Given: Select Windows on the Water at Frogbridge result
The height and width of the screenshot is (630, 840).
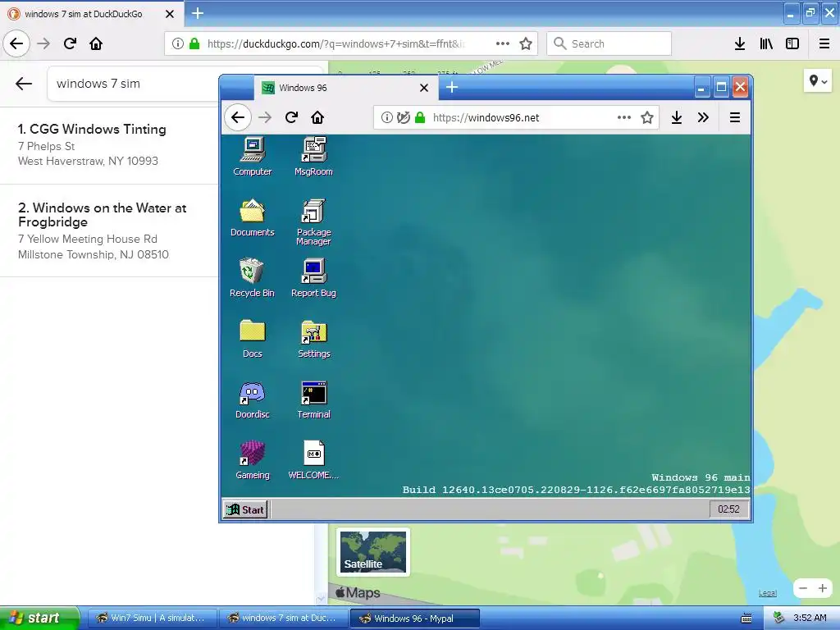Looking at the screenshot, I should [x=109, y=231].
